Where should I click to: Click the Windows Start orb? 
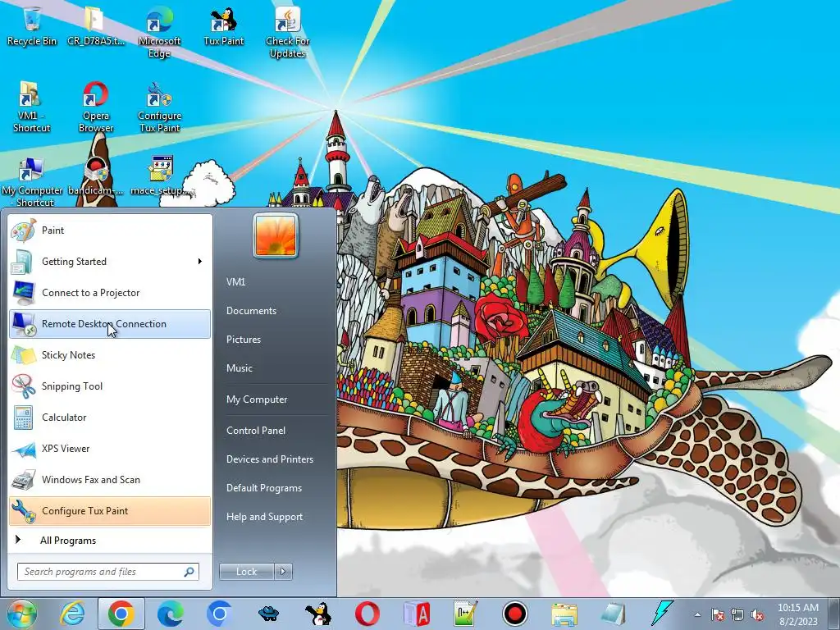(x=22, y=614)
